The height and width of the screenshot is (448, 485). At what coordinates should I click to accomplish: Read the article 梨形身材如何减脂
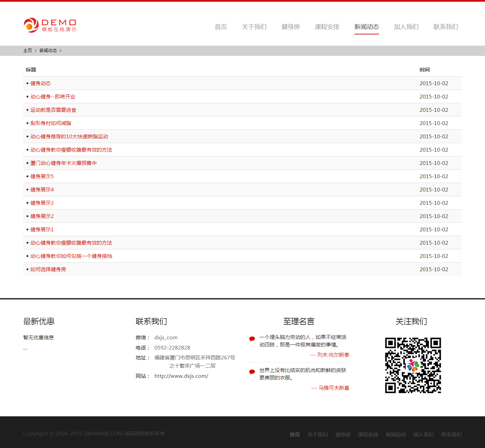tap(51, 123)
